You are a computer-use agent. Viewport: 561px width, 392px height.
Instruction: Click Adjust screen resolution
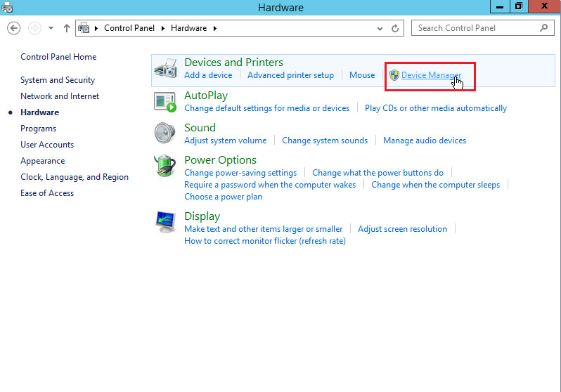[x=403, y=229]
